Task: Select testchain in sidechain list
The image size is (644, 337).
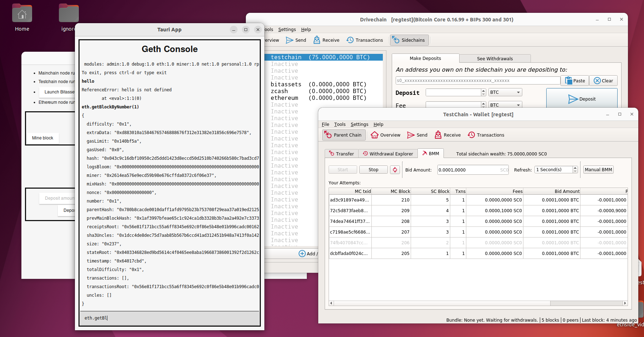Action: [x=324, y=57]
